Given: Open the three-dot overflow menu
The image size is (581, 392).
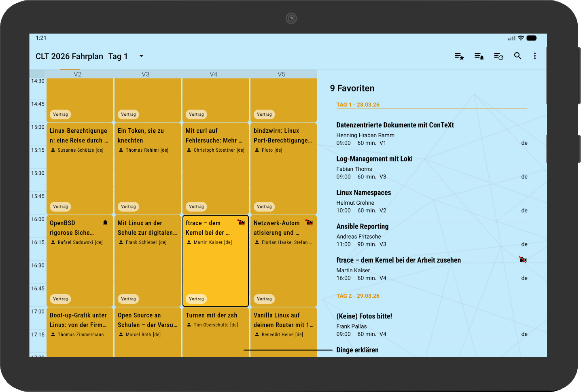Looking at the screenshot, I should coord(534,56).
